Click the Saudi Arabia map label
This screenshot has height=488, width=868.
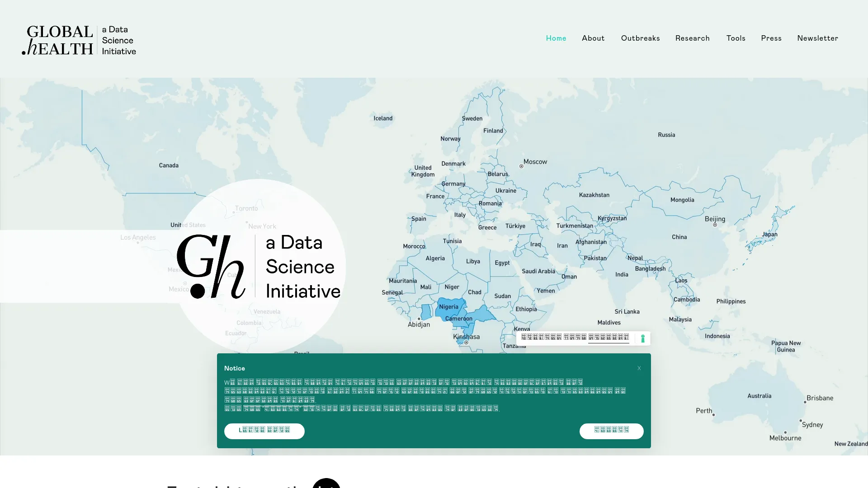[x=538, y=271]
